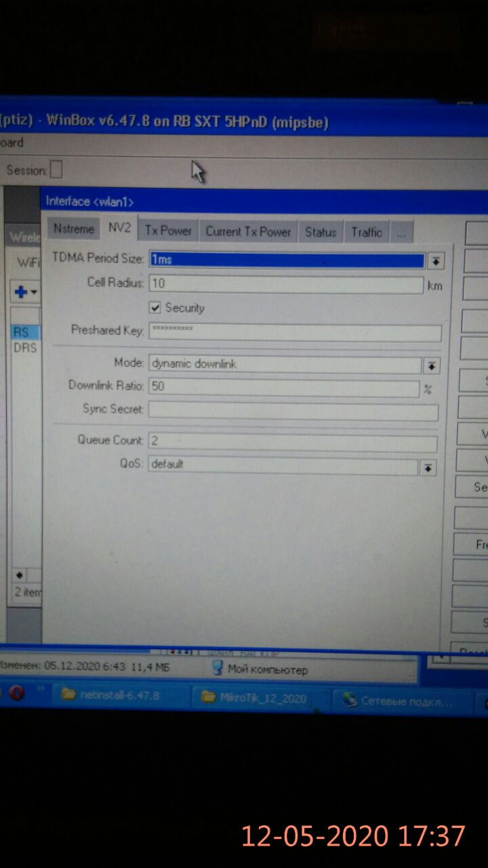Open netinstall-6.47.8 folder in taskbar
Screen dimensions: 488x868
[x=119, y=696]
